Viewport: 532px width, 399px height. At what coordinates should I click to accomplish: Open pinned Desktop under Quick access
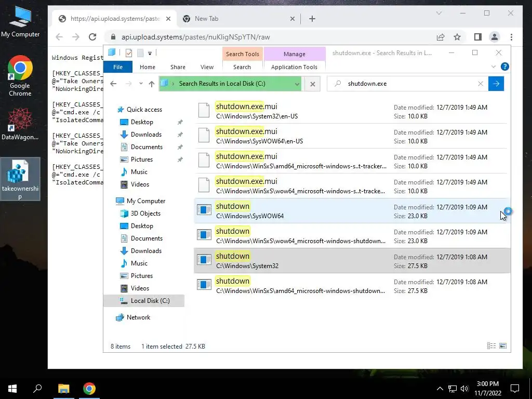tap(142, 122)
